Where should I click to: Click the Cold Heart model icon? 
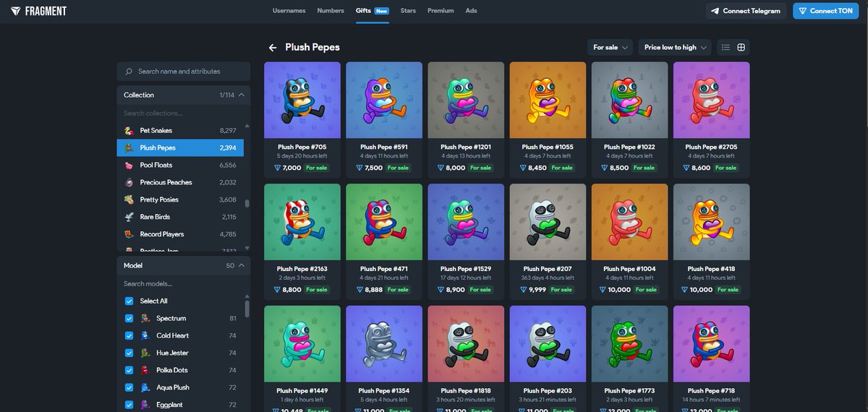pos(145,336)
